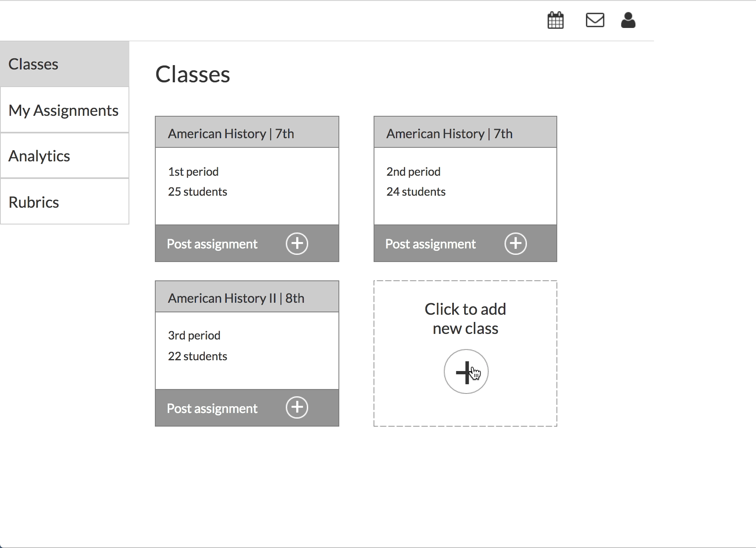
Task: Post assignment for American History II 8th grade
Action: tap(212, 408)
